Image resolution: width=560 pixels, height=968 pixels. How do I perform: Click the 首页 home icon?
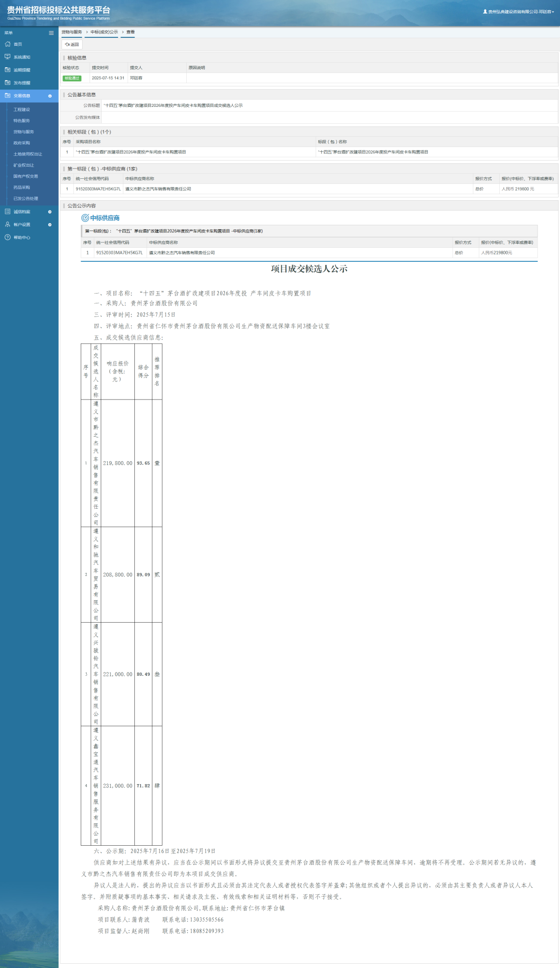[x=7, y=44]
